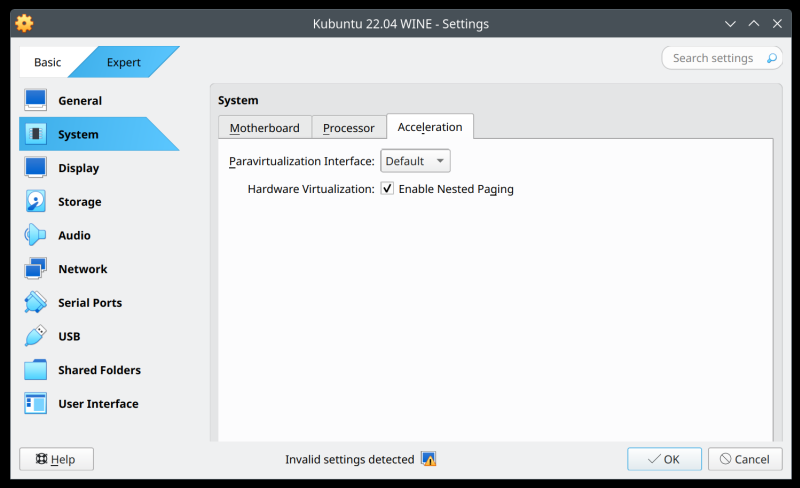
Task: Click the Storage disk icon in sidebar
Action: click(35, 201)
